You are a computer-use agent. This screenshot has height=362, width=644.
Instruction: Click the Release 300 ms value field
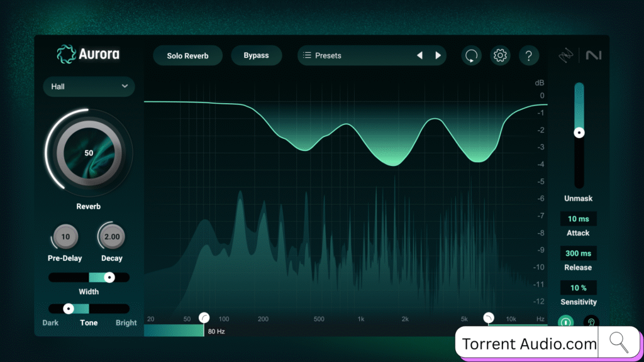[579, 253]
